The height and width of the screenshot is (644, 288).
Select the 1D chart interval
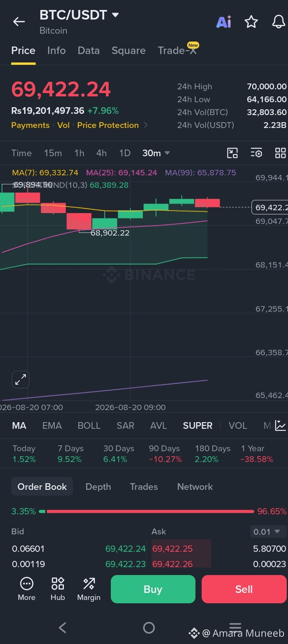125,153
